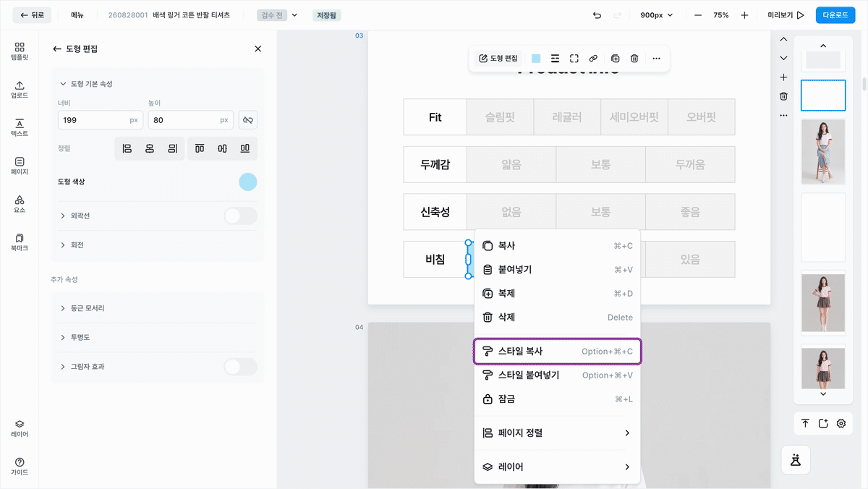This screenshot has height=489, width=868.
Task: Open page thumbnail settings gear
Action: [x=841, y=424]
